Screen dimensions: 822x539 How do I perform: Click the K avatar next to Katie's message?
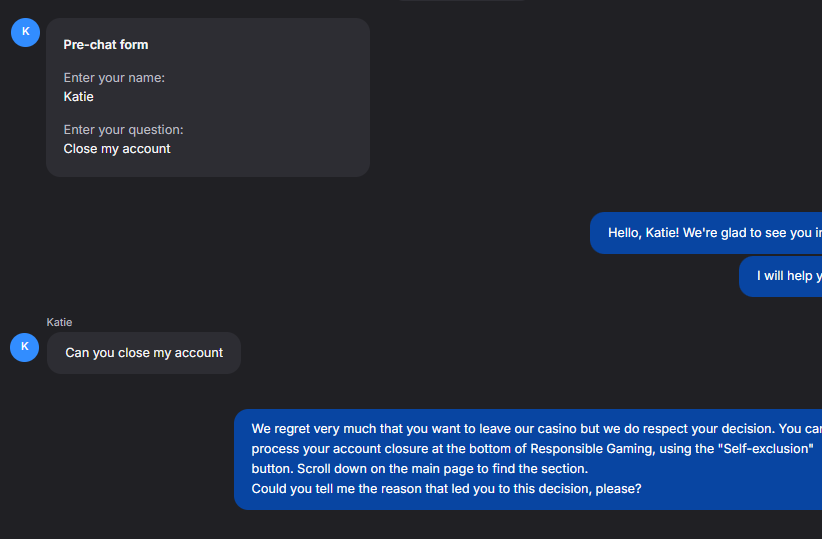coord(25,347)
